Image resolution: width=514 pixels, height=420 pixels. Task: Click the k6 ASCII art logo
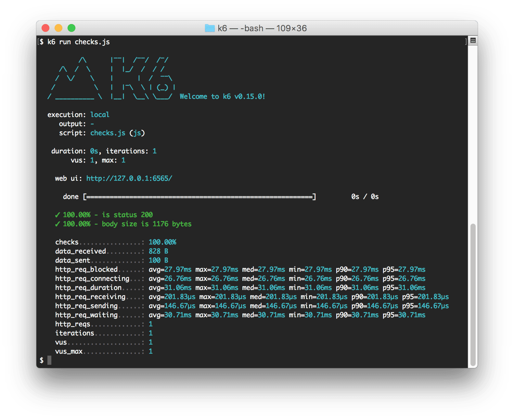pyautogui.click(x=110, y=78)
